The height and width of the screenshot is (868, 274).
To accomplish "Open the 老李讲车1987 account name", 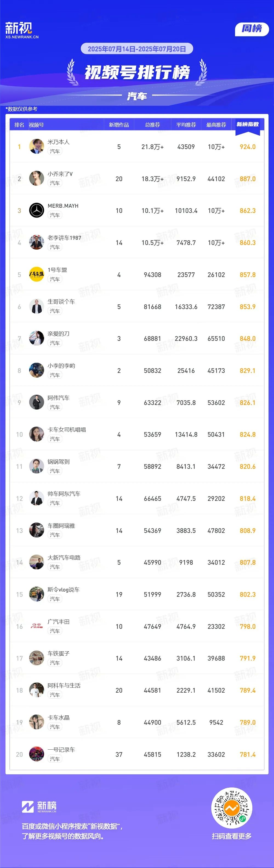I will [64, 238].
